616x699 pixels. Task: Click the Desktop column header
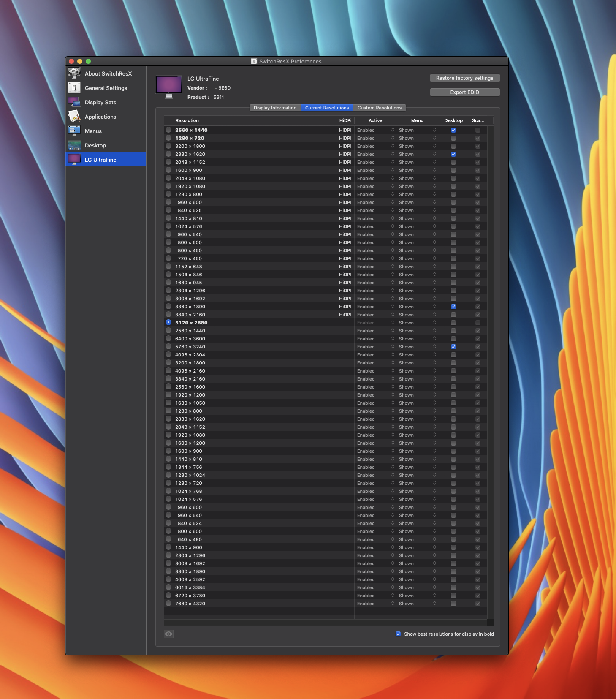(x=453, y=120)
